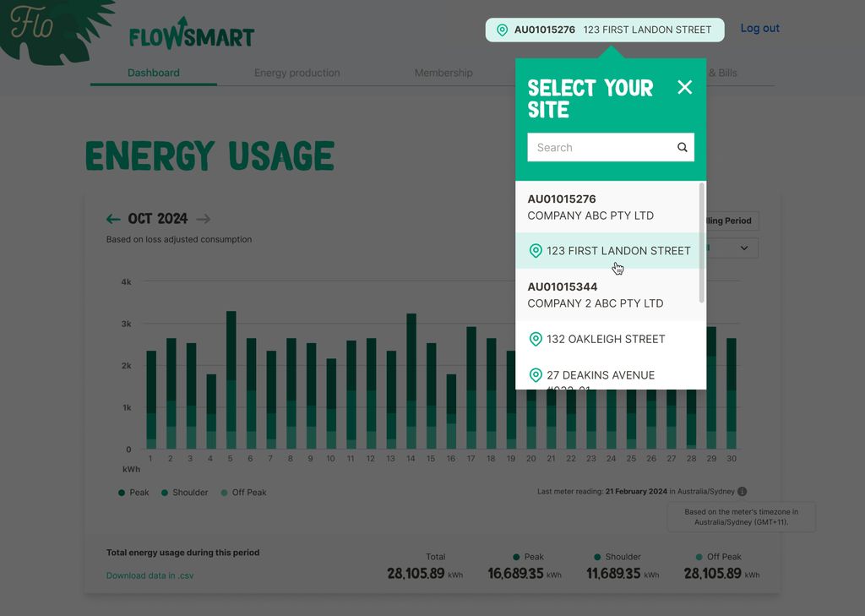Go to next month with right arrow
Image resolution: width=865 pixels, height=616 pixels.
[x=203, y=219]
